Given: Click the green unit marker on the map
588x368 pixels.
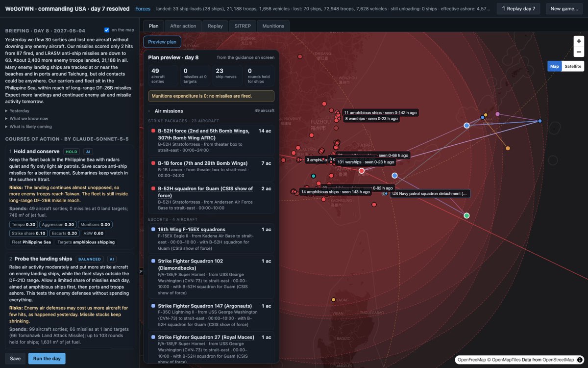Looking at the screenshot, I should click(466, 215).
